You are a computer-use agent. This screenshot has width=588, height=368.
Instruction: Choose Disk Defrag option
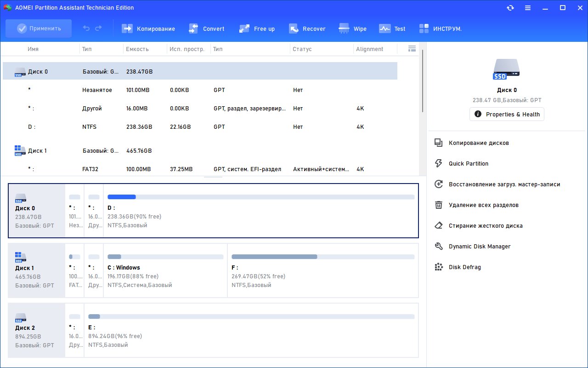click(464, 267)
